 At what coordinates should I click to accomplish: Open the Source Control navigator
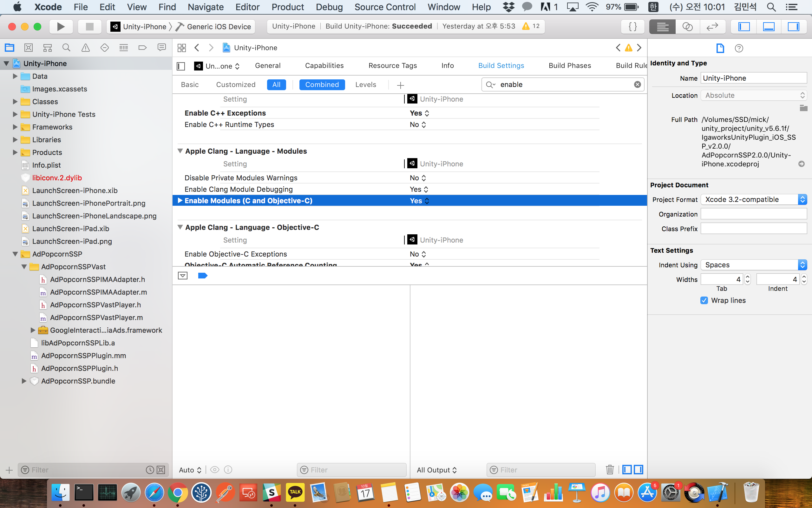pos(29,48)
